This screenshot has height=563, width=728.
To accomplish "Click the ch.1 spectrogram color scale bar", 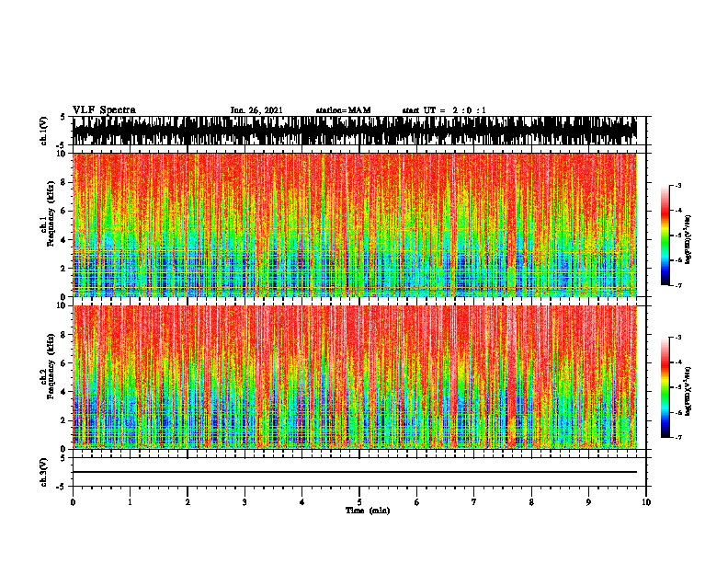I will click(x=665, y=236).
